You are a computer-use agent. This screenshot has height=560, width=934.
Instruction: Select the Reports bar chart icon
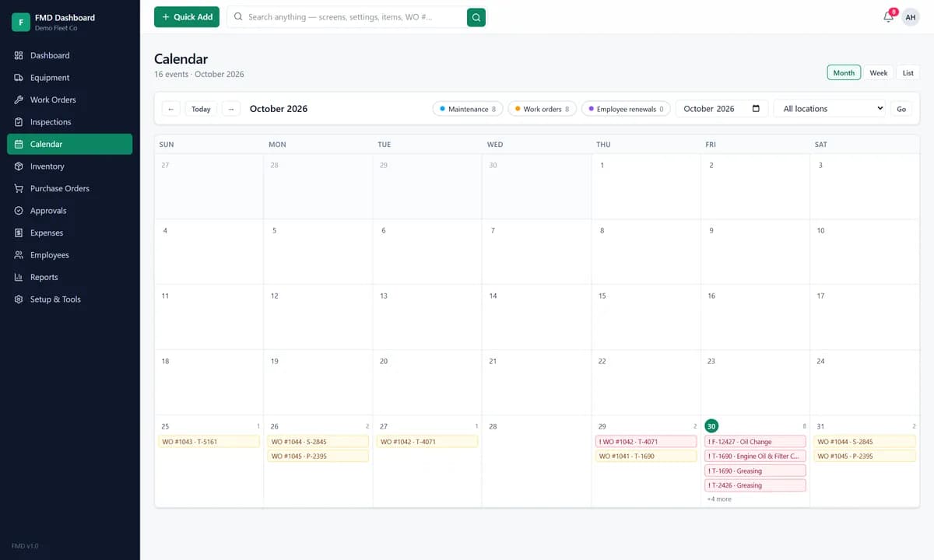click(19, 277)
